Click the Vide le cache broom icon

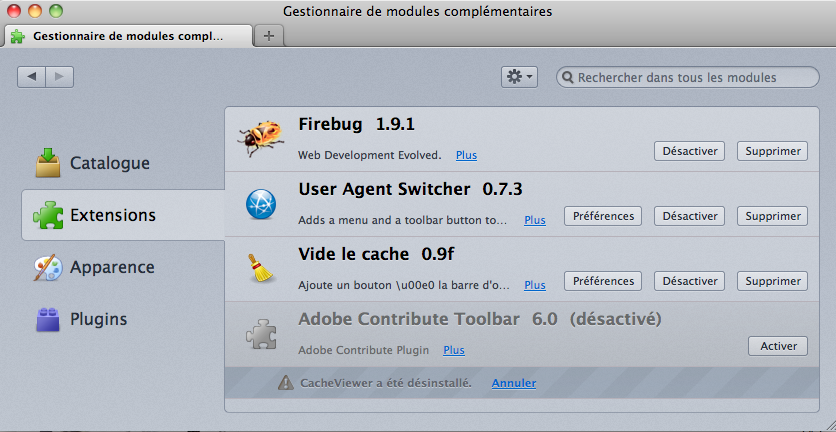pyautogui.click(x=260, y=268)
